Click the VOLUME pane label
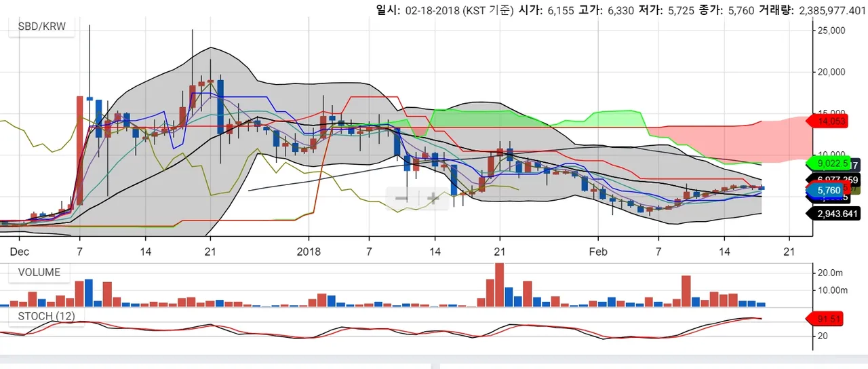The height and width of the screenshot is (369, 868). coord(39,273)
